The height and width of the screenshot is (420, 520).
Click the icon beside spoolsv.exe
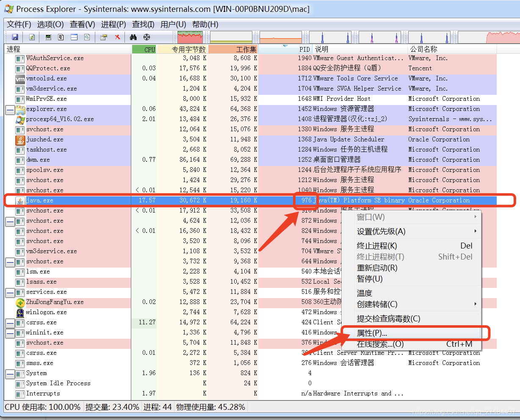[x=20, y=170]
